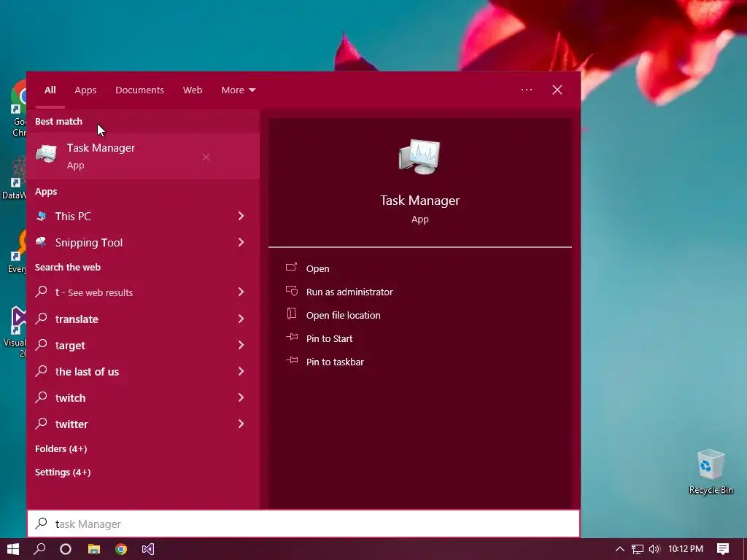The image size is (747, 560).
Task: Click the This PC app icon
Action: tap(42, 216)
